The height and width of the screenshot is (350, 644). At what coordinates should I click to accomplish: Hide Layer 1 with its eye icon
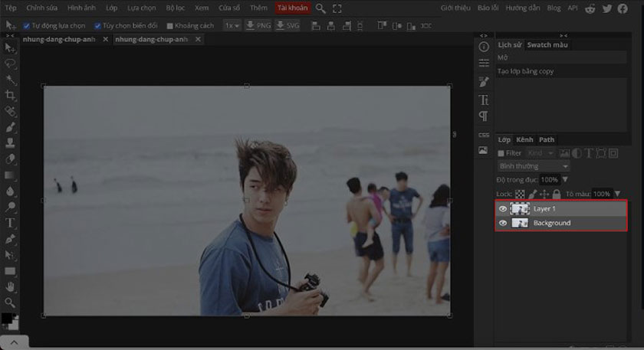[x=503, y=209]
